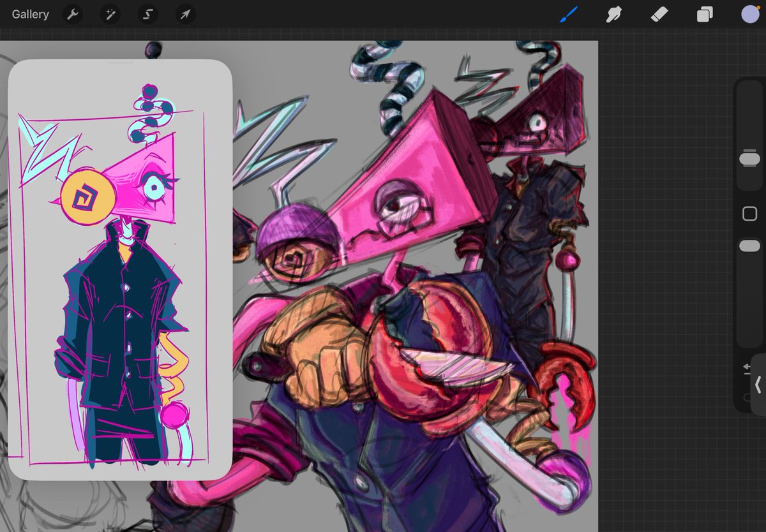This screenshot has height=532, width=766.
Task: Toggle the brush tool active state
Action: [x=568, y=14]
